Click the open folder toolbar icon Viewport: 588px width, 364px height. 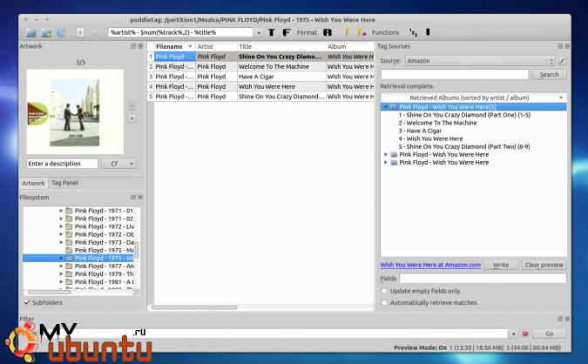(31, 32)
